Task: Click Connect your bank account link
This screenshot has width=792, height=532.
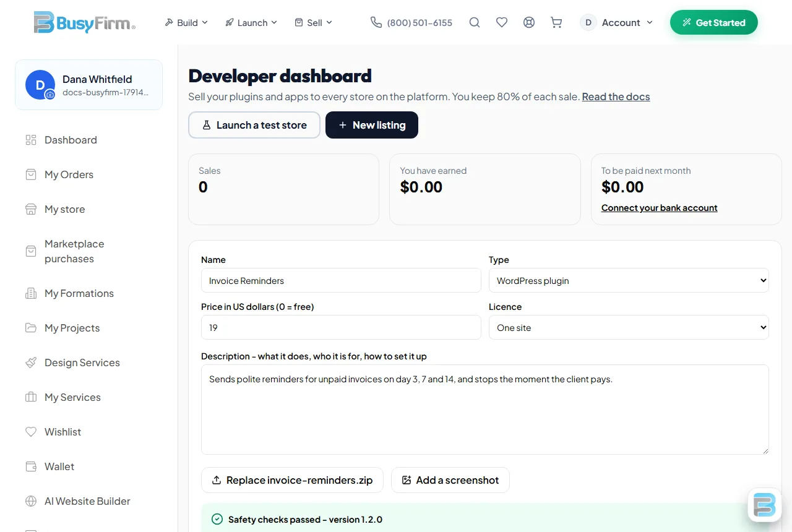Action: [x=660, y=208]
